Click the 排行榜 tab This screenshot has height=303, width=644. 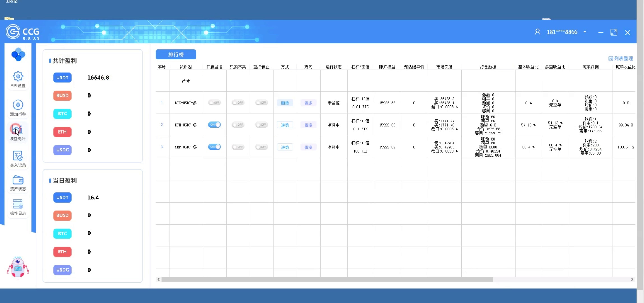176,54
